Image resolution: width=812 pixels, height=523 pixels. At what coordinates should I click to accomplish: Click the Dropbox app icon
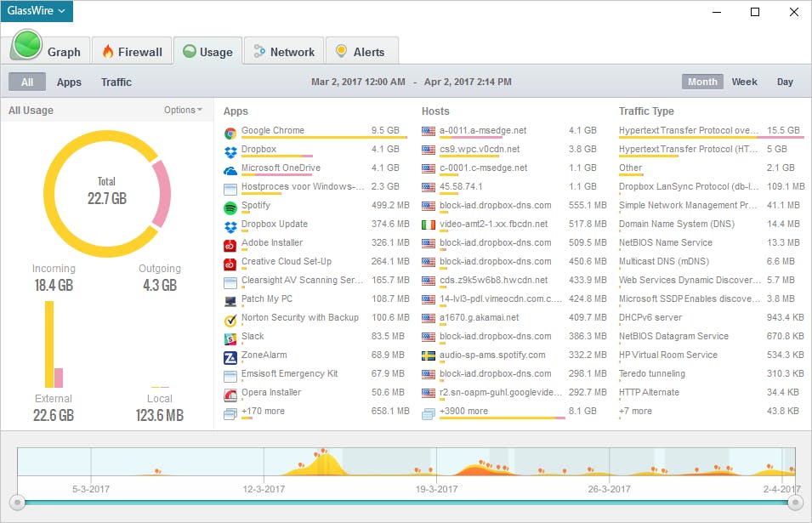pos(230,152)
